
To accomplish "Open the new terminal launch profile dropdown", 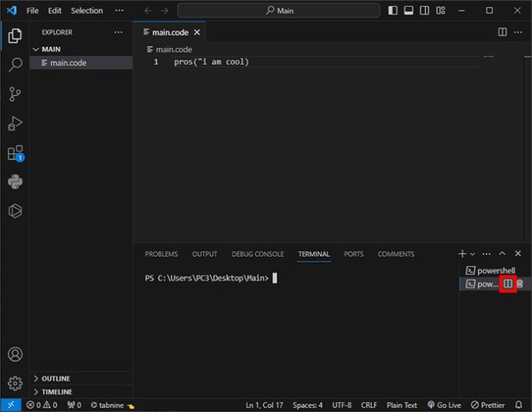I will coord(473,254).
